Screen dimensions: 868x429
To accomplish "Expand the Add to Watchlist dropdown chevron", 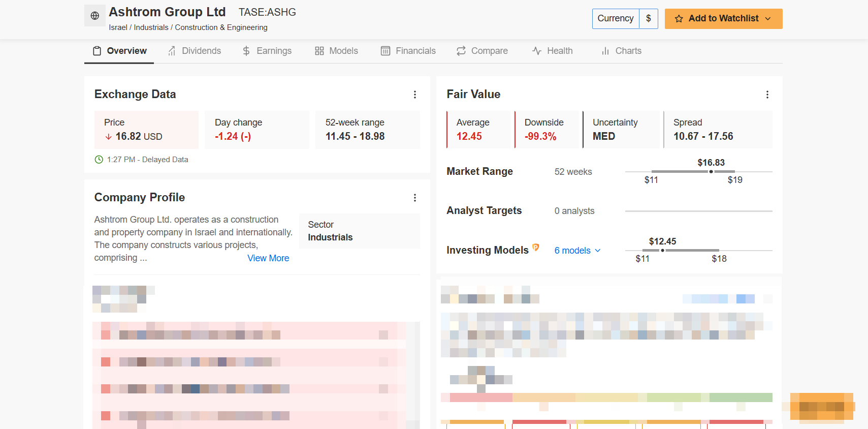I will (x=768, y=19).
